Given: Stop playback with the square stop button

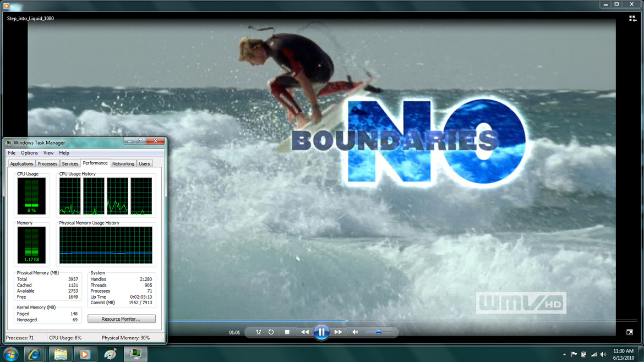Looking at the screenshot, I should click(287, 332).
